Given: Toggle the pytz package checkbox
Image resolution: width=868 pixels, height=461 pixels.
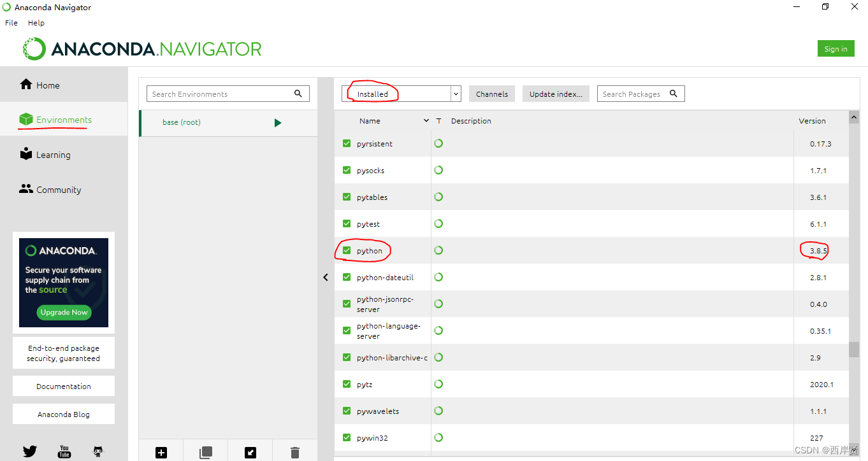Looking at the screenshot, I should pyautogui.click(x=347, y=384).
